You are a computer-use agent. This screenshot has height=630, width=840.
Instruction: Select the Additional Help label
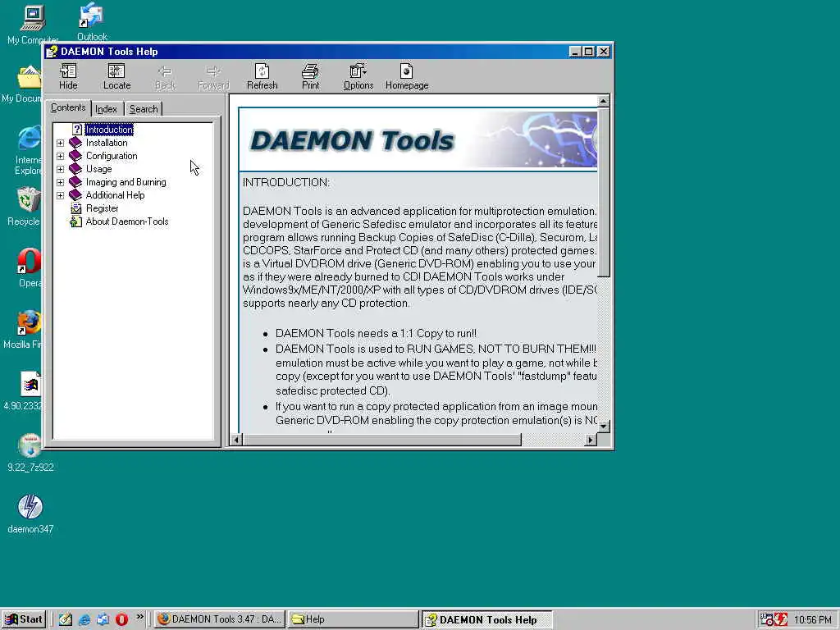pyautogui.click(x=115, y=195)
